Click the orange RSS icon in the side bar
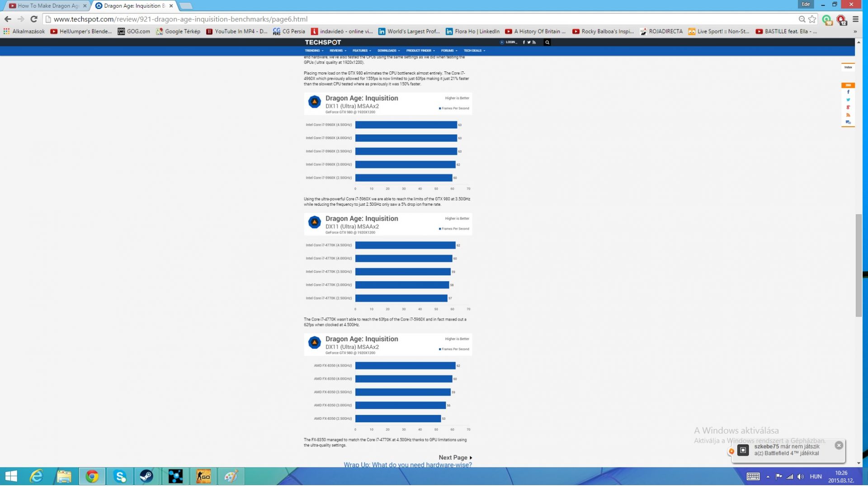This screenshot has width=868, height=487. point(848,115)
